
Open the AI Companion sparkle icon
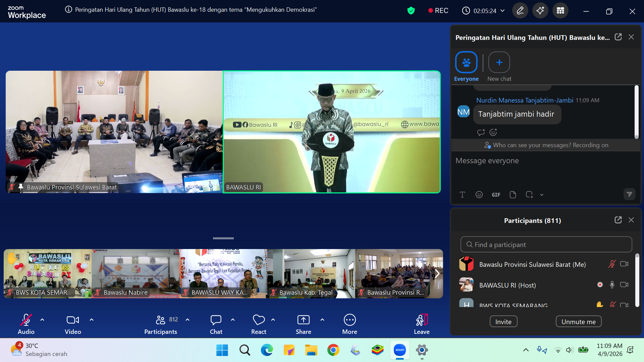tap(540, 11)
